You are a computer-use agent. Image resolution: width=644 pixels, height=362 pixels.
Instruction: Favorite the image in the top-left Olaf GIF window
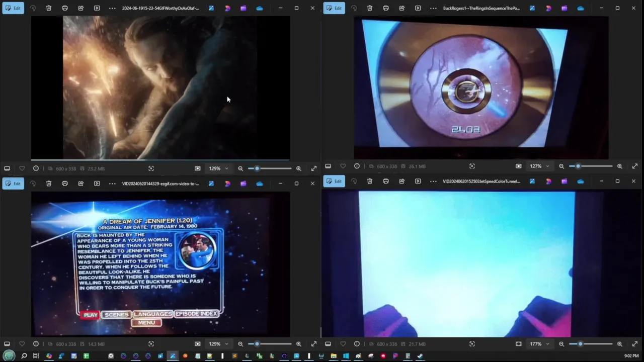point(22,168)
